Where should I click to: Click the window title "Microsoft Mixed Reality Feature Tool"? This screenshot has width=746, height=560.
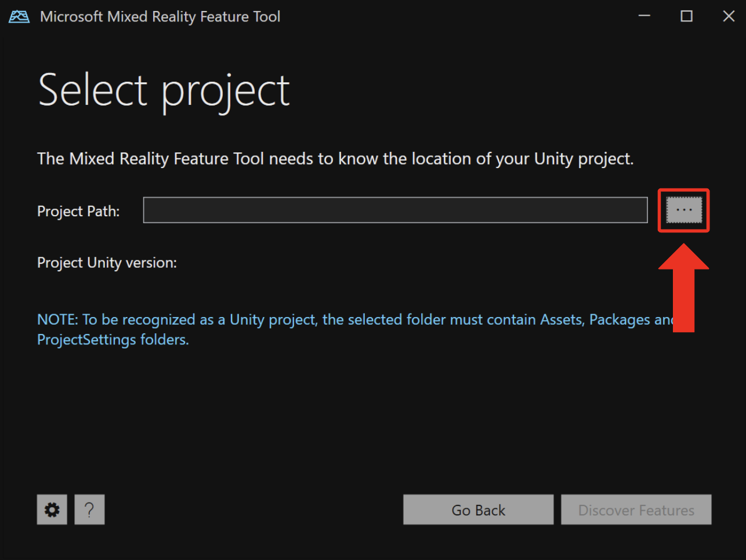tap(160, 17)
